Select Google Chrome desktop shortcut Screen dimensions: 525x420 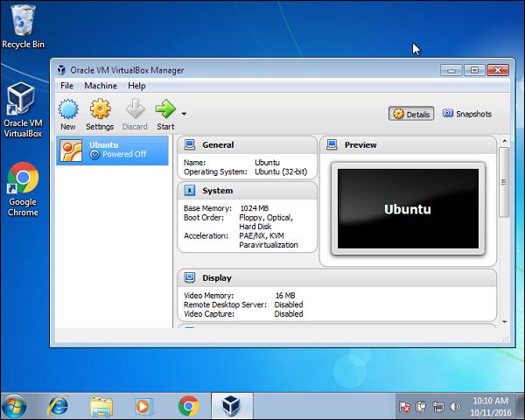pyautogui.click(x=23, y=188)
